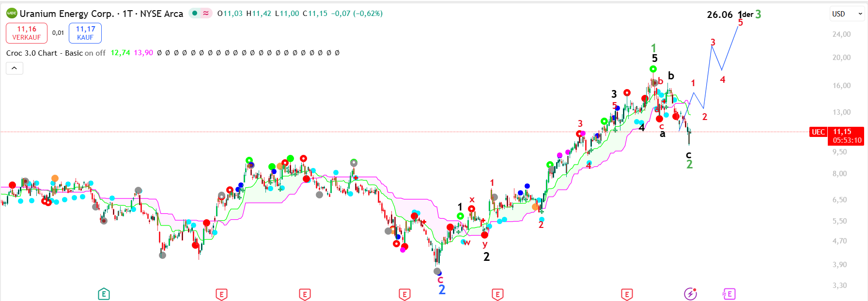Click the 26.06 price target label
Viewport: 868px width, 301px height.
[x=720, y=15]
